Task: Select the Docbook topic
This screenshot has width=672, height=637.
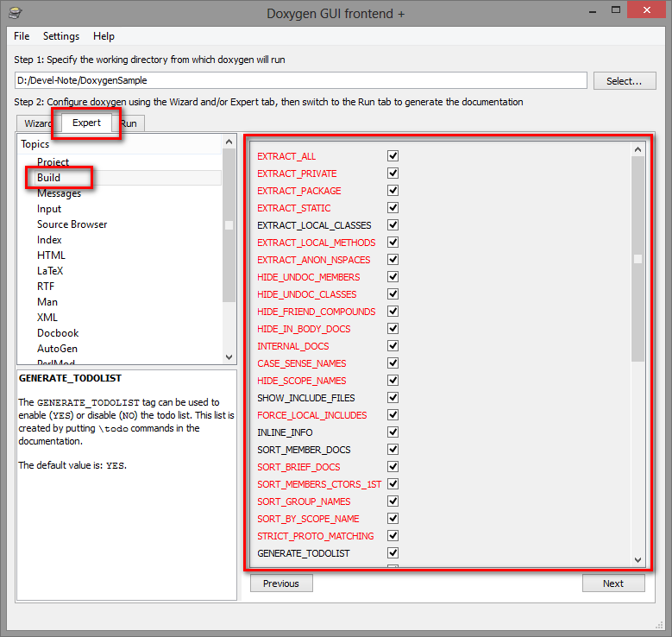Action: [58, 333]
